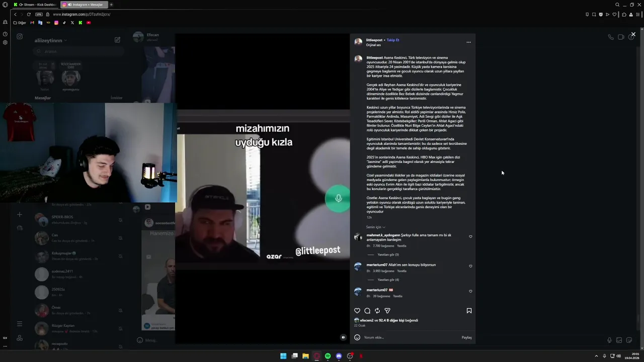The height and width of the screenshot is (362, 644).
Task: Follow littleepost via Takip Et
Action: [x=393, y=40]
